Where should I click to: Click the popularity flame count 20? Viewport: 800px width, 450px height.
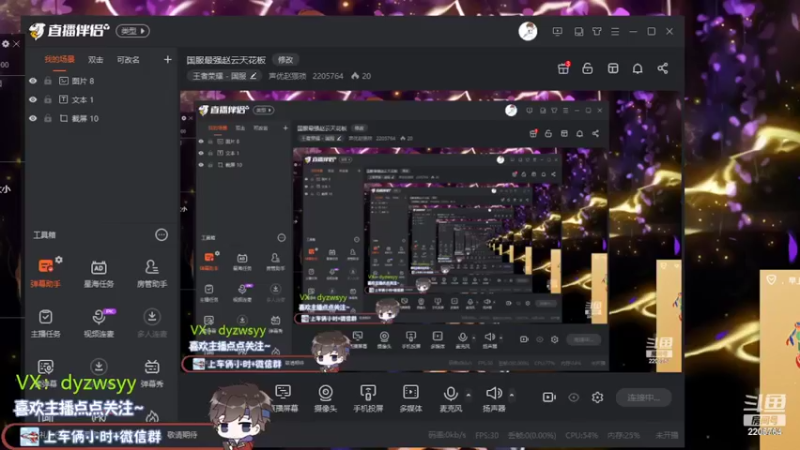[x=361, y=76]
